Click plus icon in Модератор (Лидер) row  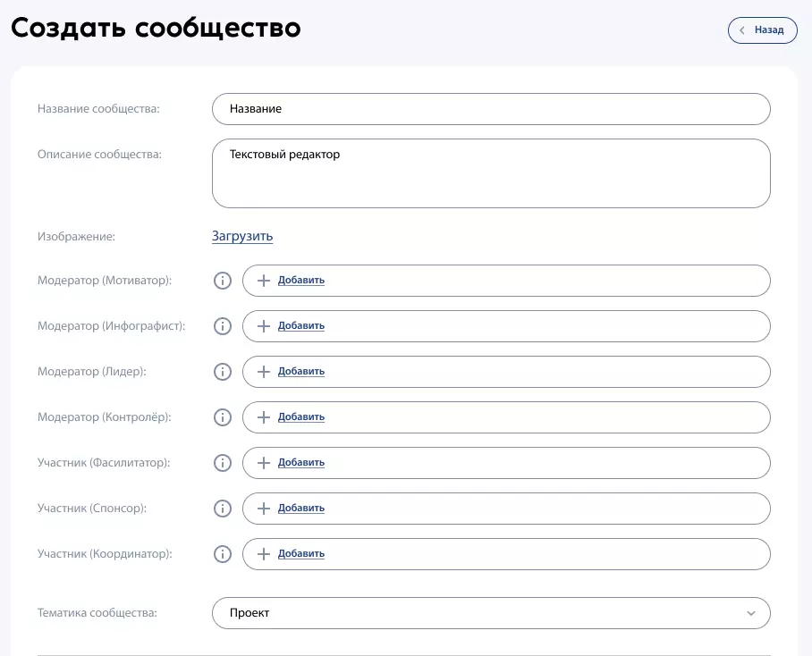(x=264, y=372)
